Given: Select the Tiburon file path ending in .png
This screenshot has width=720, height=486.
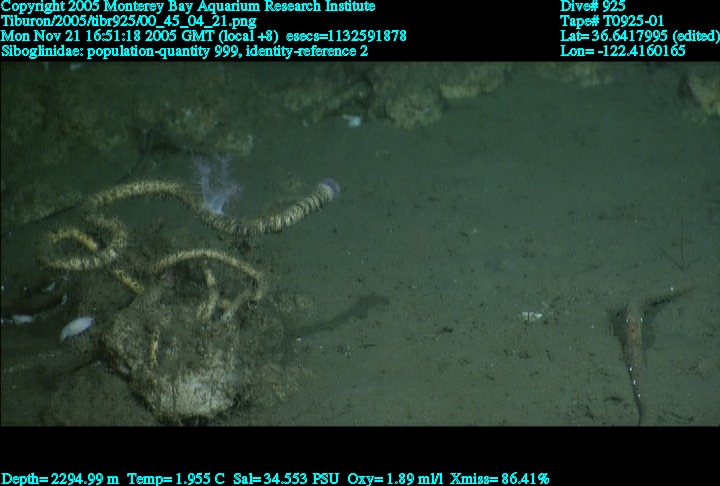Looking at the screenshot, I should 128,21.
